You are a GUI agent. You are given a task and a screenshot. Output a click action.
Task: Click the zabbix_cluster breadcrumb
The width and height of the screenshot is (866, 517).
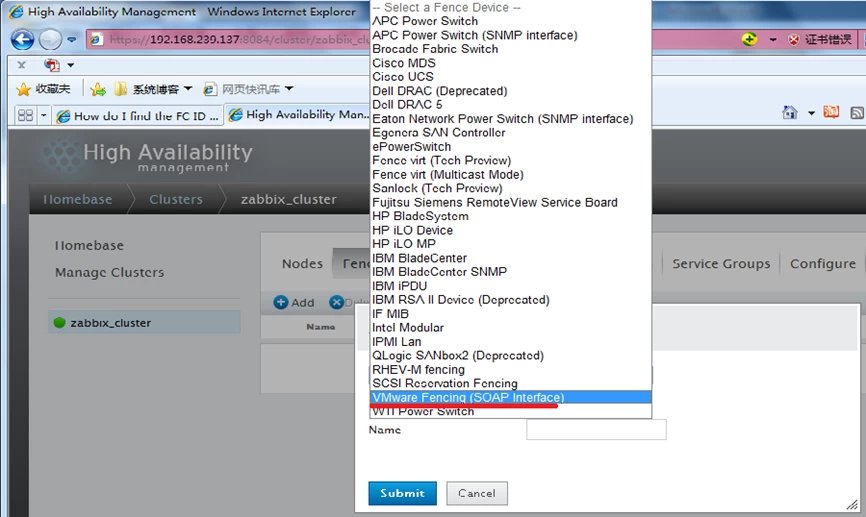[288, 199]
